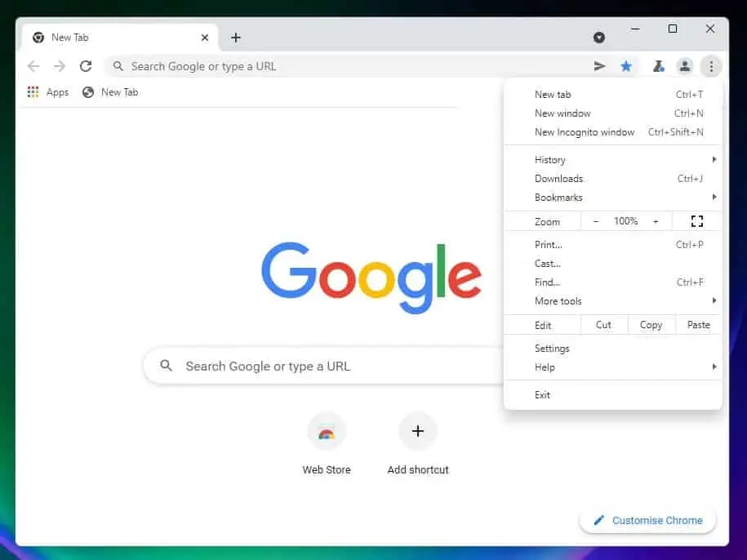Open the tab search circle button
This screenshot has width=747, height=560.
[599, 38]
